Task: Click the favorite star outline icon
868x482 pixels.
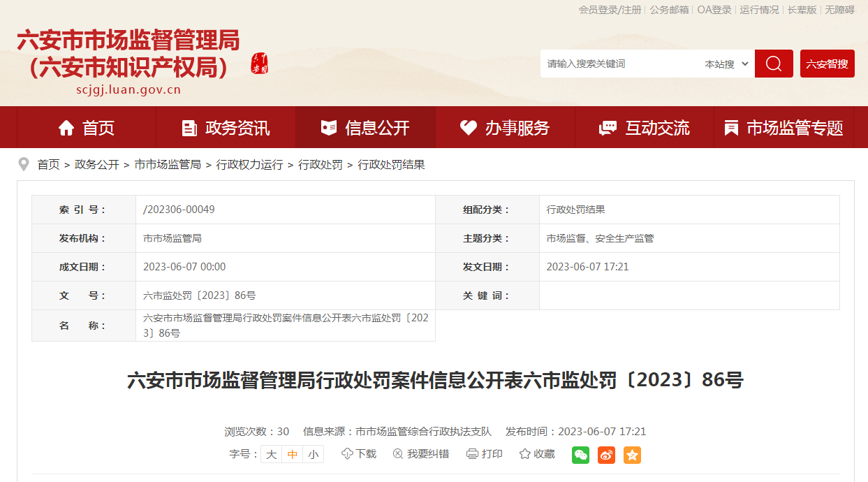Action: 525,454
